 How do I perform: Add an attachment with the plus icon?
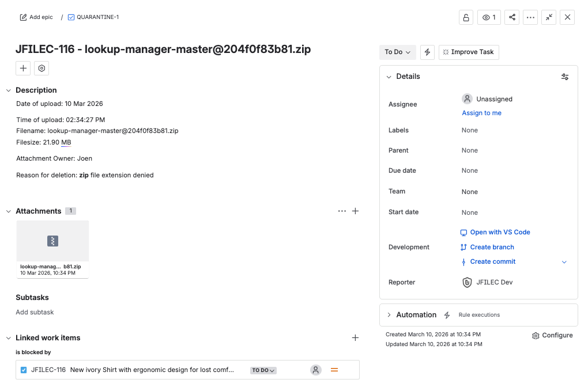pos(355,211)
